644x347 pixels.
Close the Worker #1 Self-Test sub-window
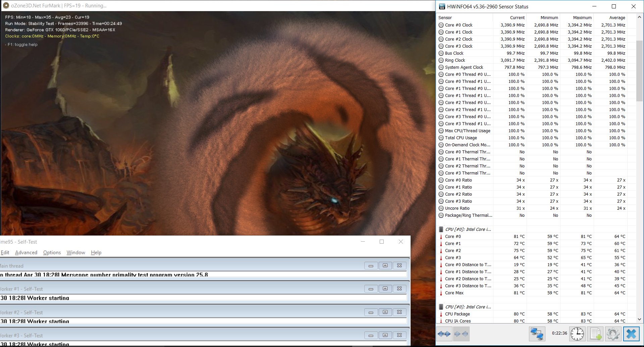click(399, 289)
